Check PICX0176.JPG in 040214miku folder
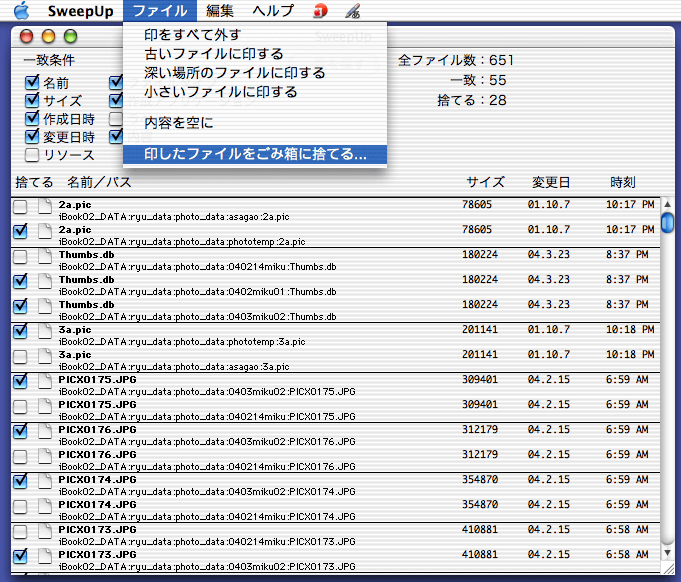Viewport: 681px width, 582px height. tap(20, 456)
